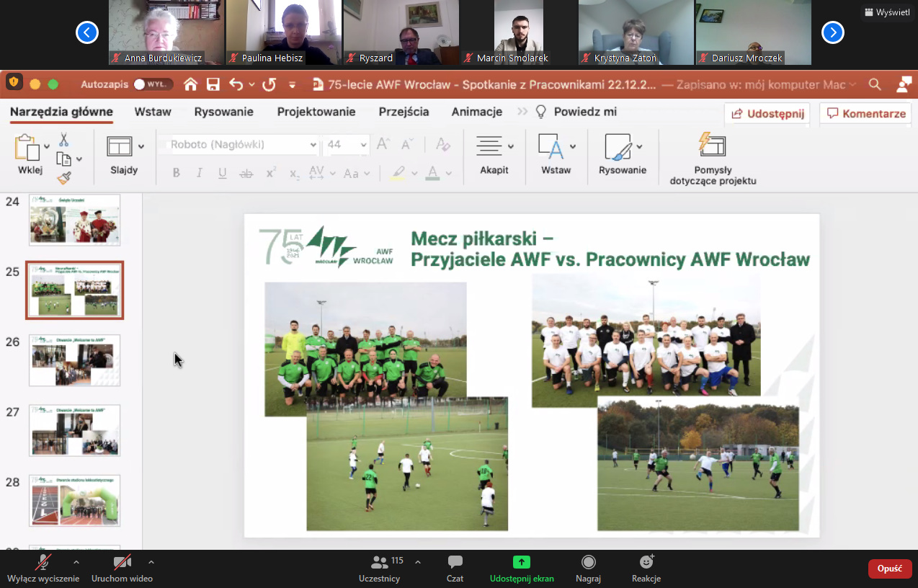This screenshot has width=918, height=588.
Task: Click the Komentarze comments button
Action: [x=865, y=113]
